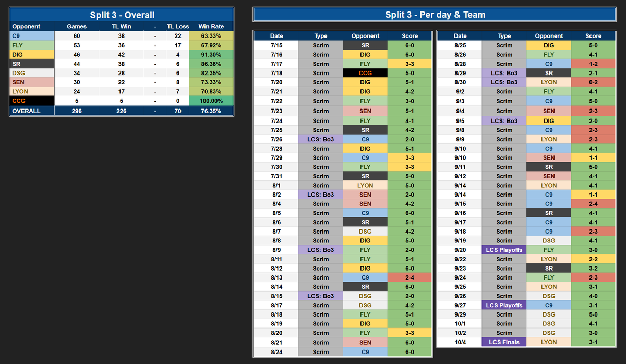Image resolution: width=626 pixels, height=364 pixels.
Task: Click the 8/30 LYON score 0-2 cell
Action: coord(593,82)
